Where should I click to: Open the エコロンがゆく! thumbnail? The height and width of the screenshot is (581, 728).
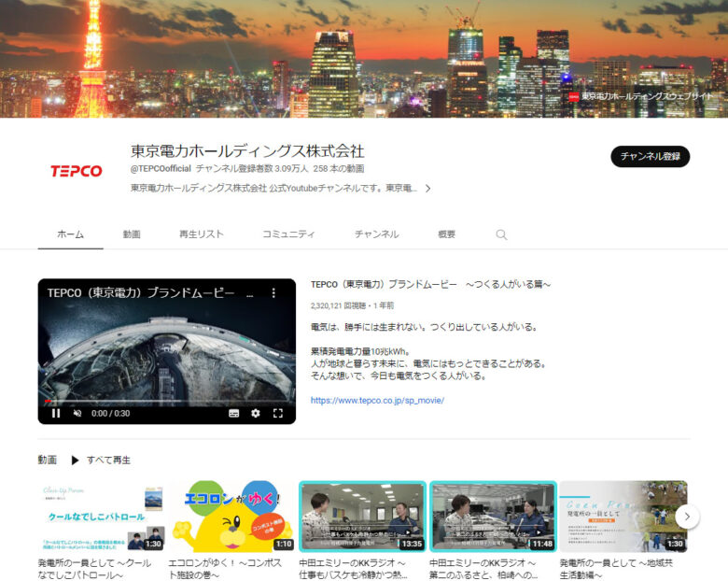tap(231, 517)
